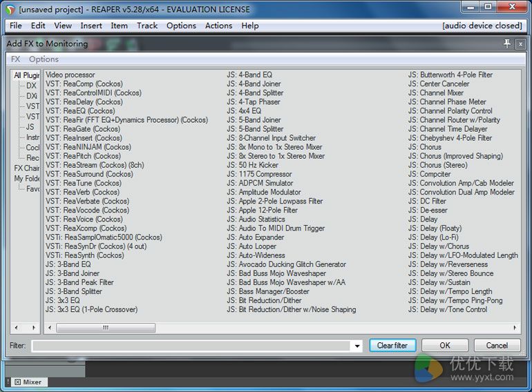Click into the Filter text field

[x=192, y=346]
